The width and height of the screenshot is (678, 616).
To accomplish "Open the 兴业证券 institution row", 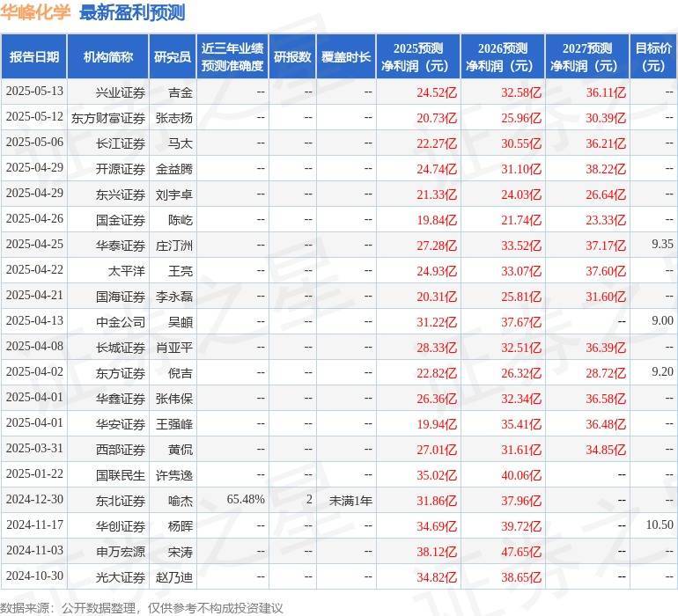I will tap(121, 92).
